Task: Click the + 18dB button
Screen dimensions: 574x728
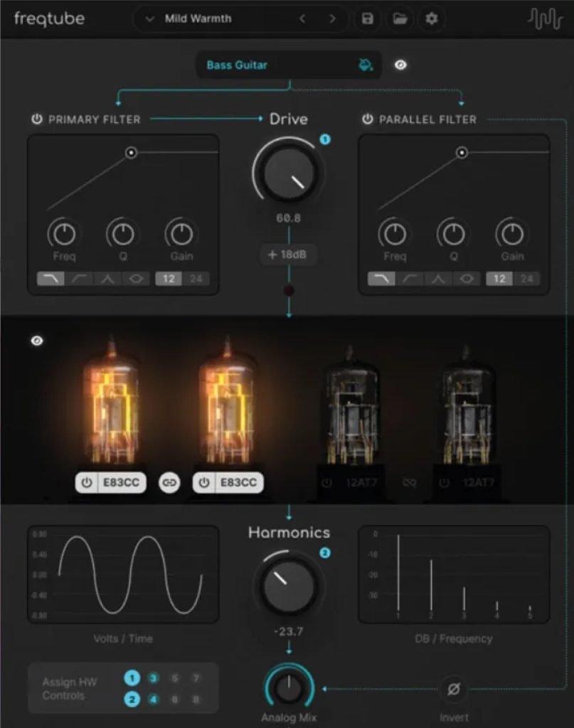Action: pyautogui.click(x=288, y=255)
